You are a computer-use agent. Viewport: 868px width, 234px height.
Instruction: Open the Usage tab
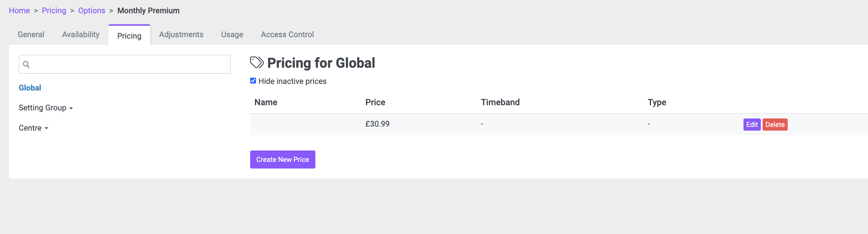pos(232,35)
